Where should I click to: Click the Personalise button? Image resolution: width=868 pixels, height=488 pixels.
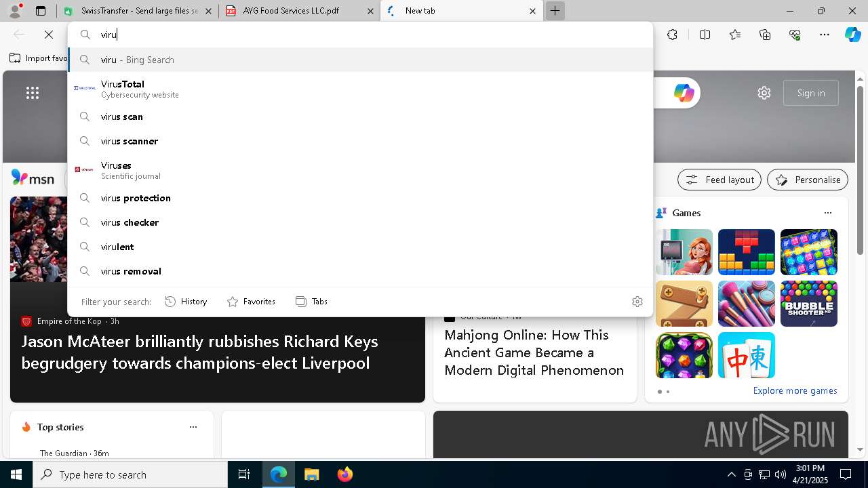click(x=808, y=180)
